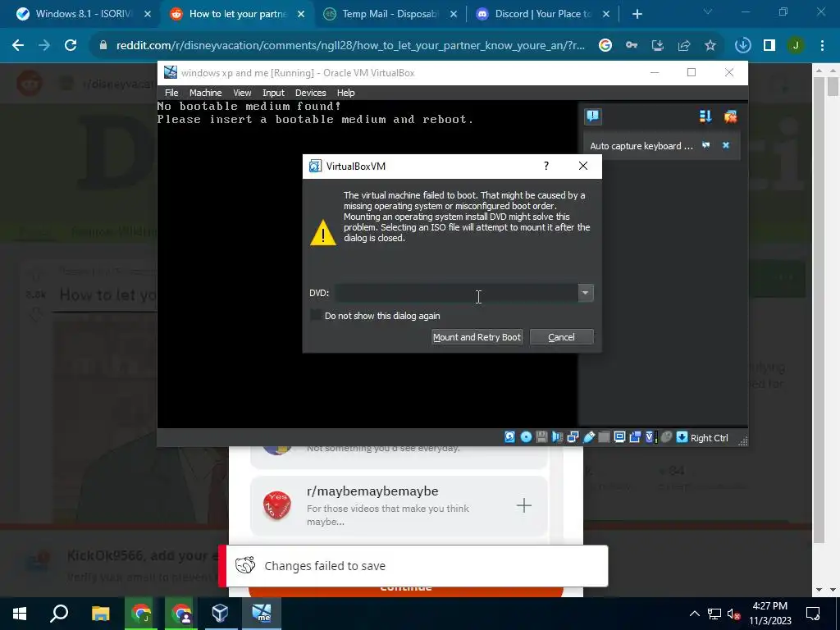840x630 pixels.
Task: Open the Chrome profile J avatar
Action: tap(796, 46)
